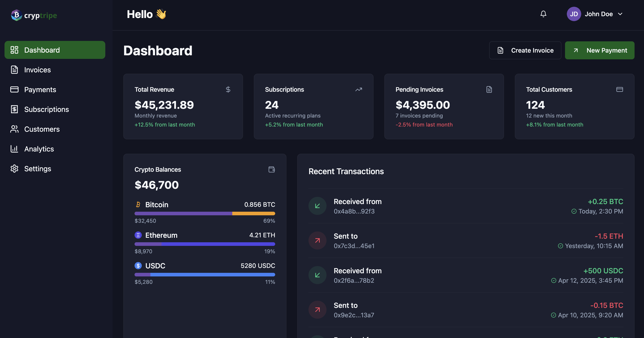Open the Invoices menu item
Viewport: 644px width, 338px height.
(x=55, y=70)
